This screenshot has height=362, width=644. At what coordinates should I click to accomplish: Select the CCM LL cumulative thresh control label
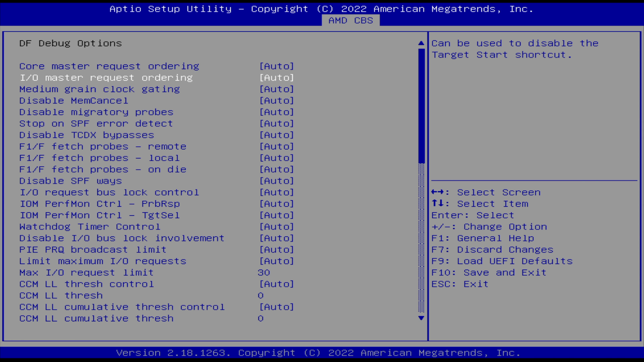coord(122,307)
